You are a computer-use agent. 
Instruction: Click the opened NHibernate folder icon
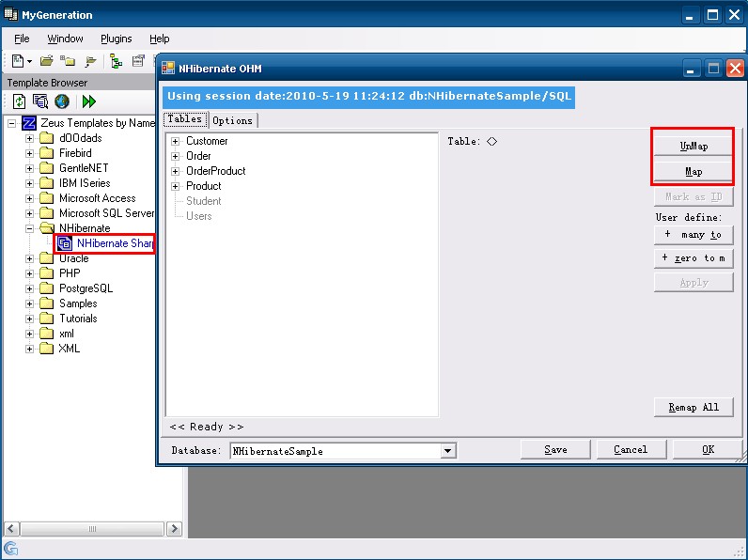pyautogui.click(x=47, y=228)
